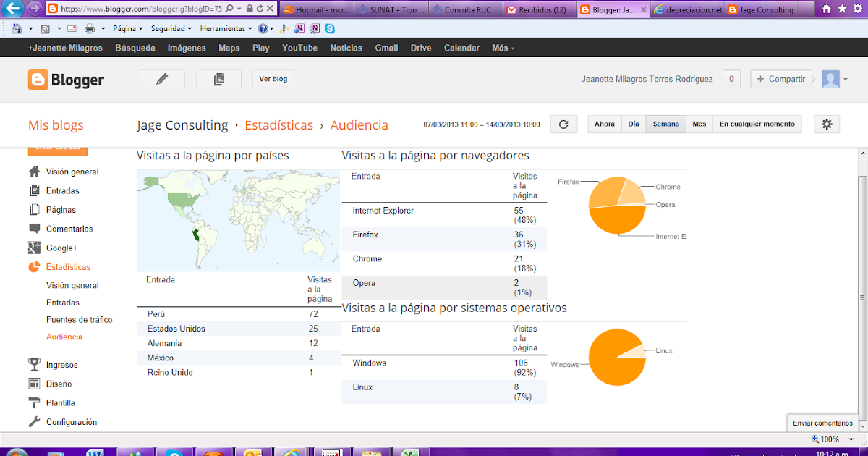868x456 pixels.
Task: Select Ahora time range
Action: pos(605,124)
